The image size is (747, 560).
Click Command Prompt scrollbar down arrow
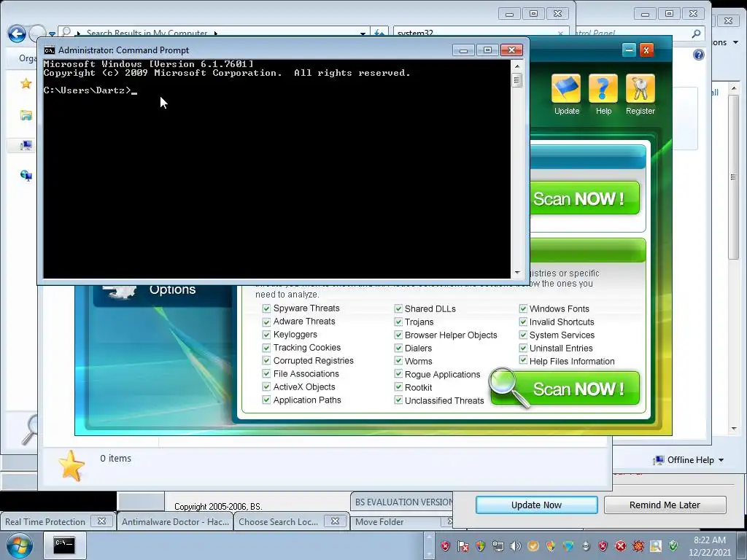point(517,273)
